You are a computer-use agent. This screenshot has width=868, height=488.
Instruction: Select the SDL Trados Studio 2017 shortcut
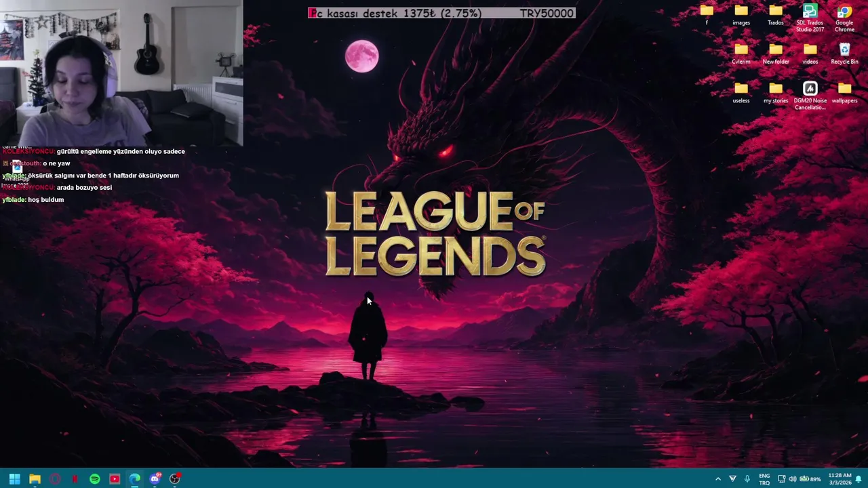(x=810, y=18)
